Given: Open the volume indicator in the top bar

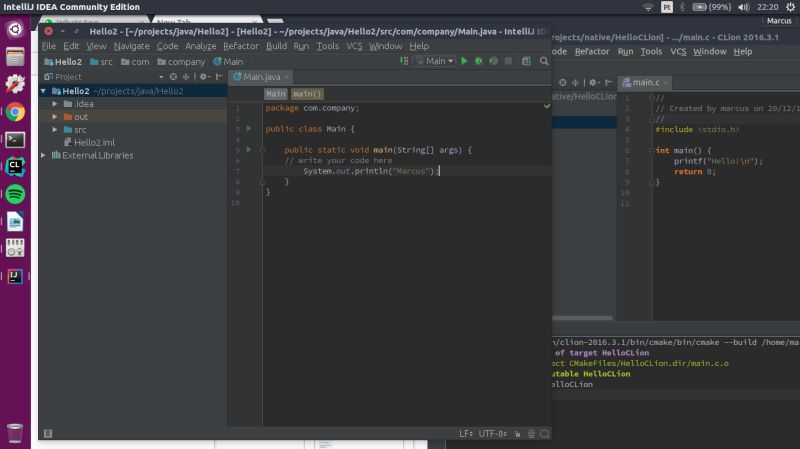Looking at the screenshot, I should coord(743,7).
